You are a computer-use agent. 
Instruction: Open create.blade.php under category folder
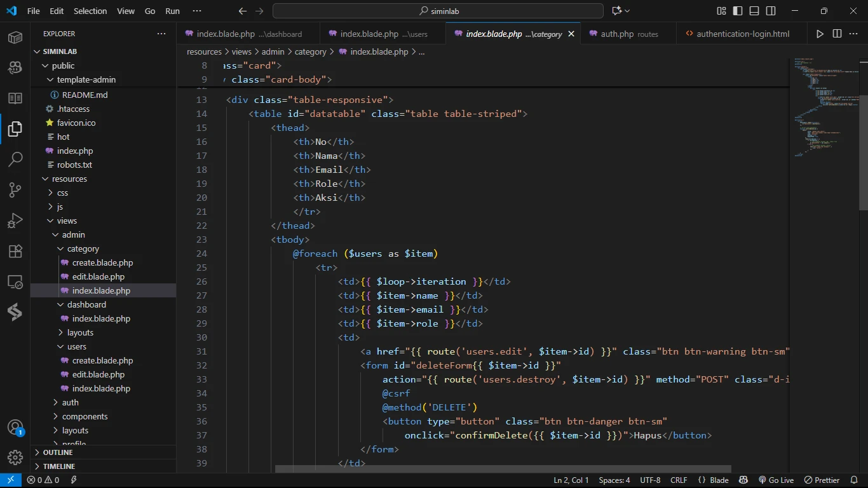[x=102, y=262]
